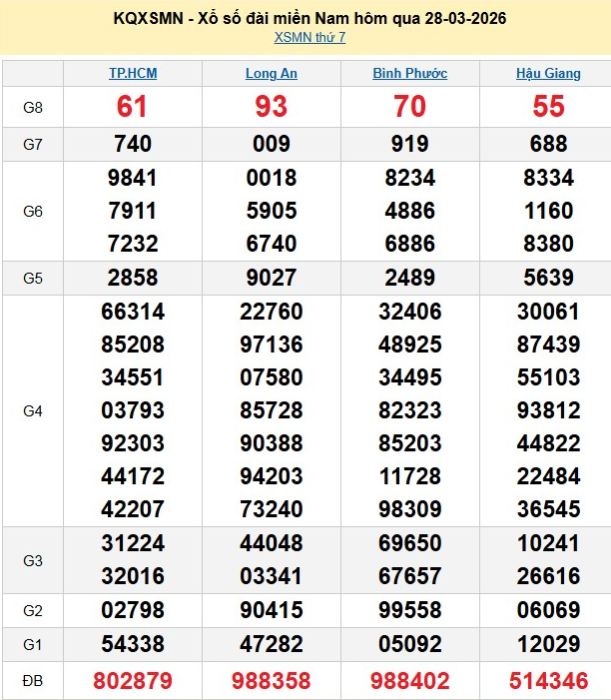Click the G5 number 9027
The image size is (611, 700).
tap(272, 278)
